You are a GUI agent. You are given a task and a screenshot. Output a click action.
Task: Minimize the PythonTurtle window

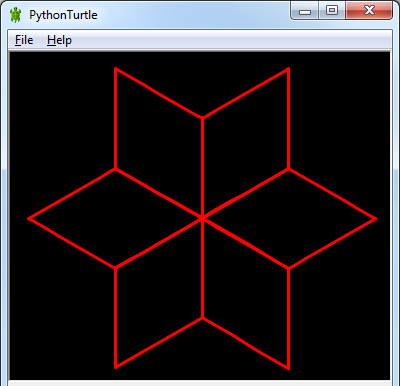[305, 11]
